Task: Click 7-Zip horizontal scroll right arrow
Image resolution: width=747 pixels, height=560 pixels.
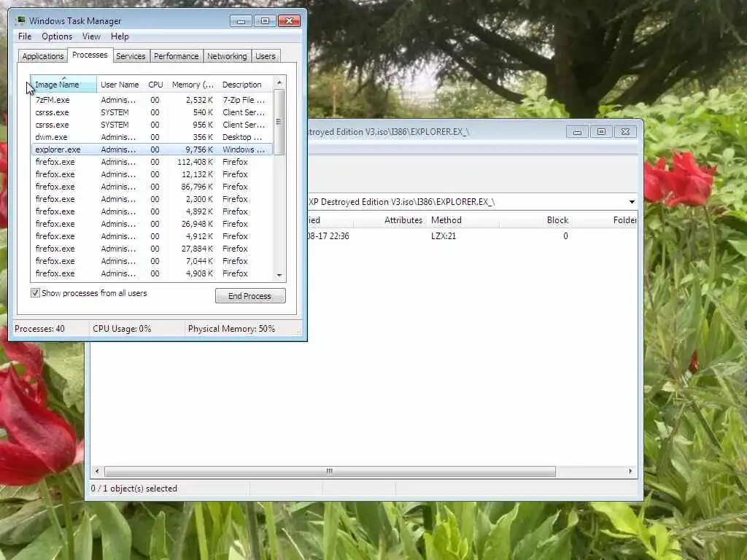Action: coord(630,472)
